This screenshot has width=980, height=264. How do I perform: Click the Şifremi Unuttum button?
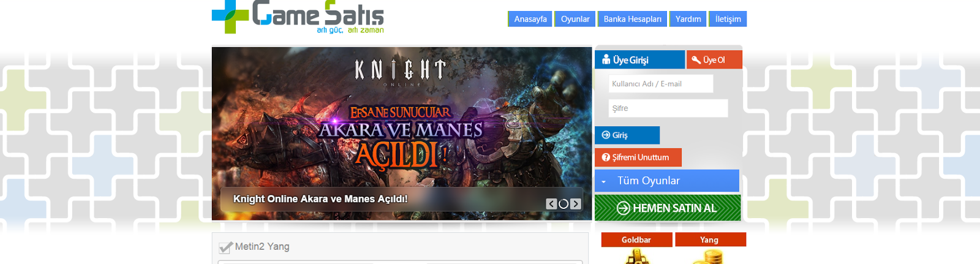[638, 157]
